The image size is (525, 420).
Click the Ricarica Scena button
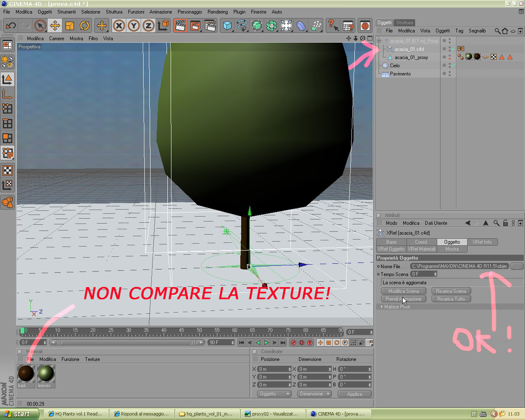click(x=451, y=291)
